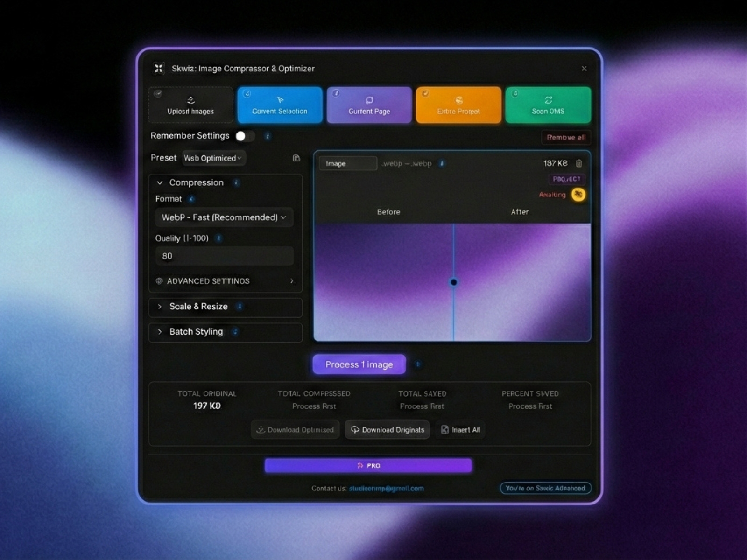747x560 pixels.
Task: Click the Current Page icon
Action: (369, 100)
